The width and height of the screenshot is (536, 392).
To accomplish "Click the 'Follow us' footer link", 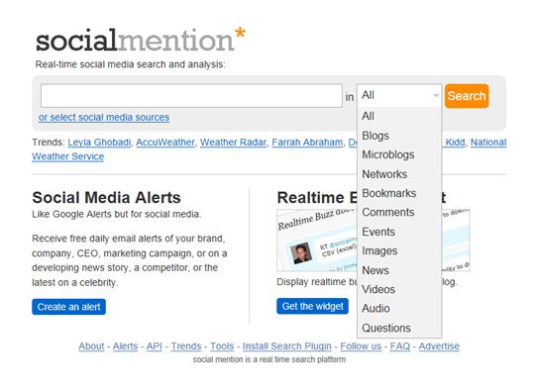I will [361, 346].
